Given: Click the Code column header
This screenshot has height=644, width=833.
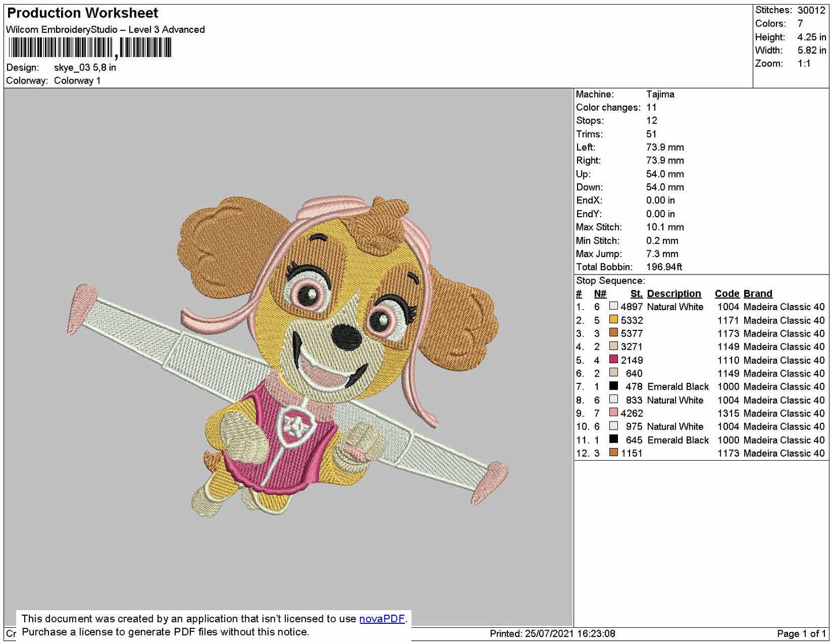Looking at the screenshot, I should coord(727,293).
